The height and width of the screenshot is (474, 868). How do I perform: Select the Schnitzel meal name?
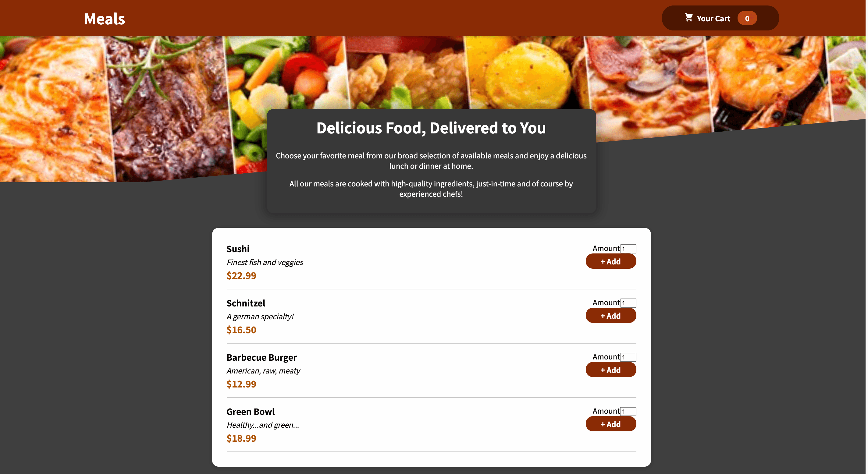246,303
